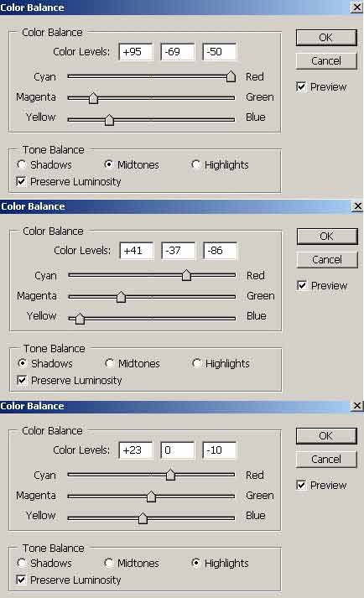
Task: Click the -86 color level field
Action: [220, 251]
